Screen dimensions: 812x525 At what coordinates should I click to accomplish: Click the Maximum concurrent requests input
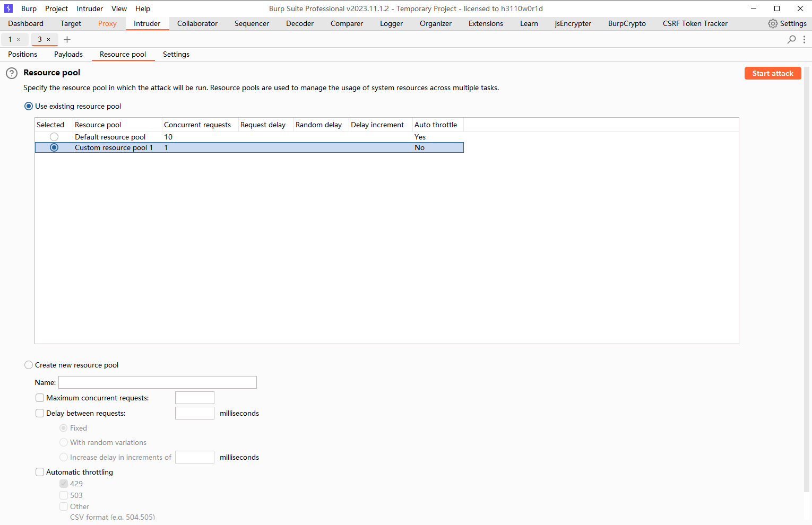195,398
